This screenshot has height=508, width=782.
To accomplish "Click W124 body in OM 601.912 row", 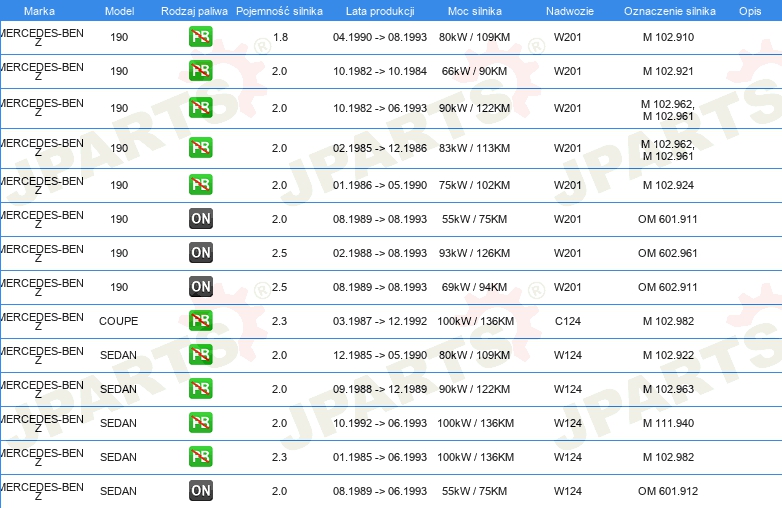I will click(568, 491).
